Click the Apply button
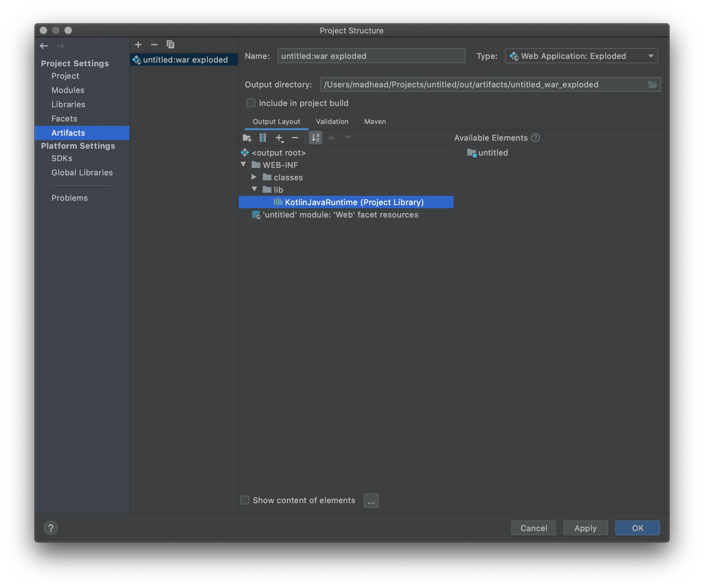Screen dimensions: 704x588 585,528
